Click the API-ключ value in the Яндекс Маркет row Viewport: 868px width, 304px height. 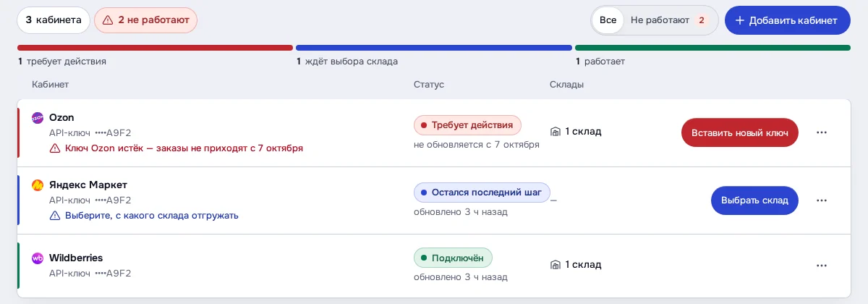113,200
